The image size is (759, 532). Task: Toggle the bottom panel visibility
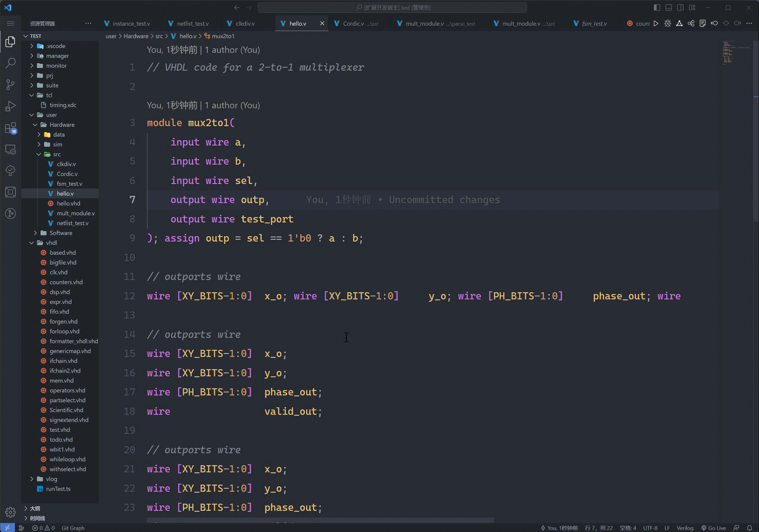click(668, 7)
